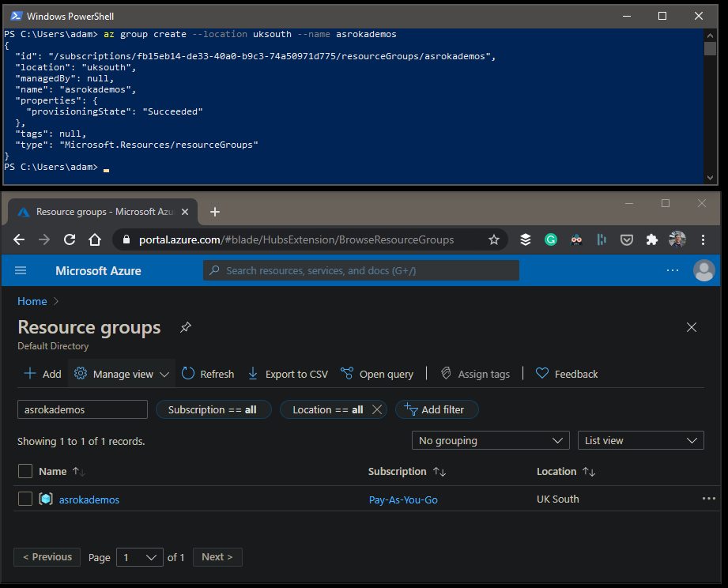Click the browser reload icon
This screenshot has height=588, width=728.
click(70, 239)
